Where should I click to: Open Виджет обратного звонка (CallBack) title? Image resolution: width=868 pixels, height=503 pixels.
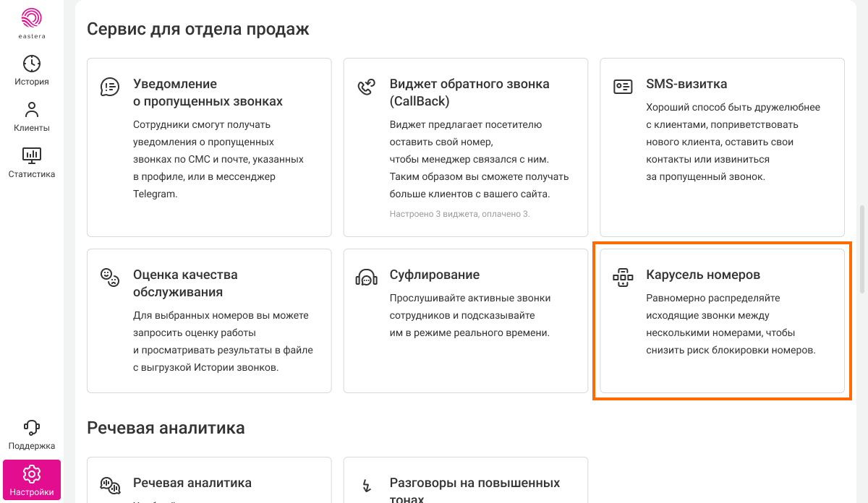pyautogui.click(x=469, y=93)
